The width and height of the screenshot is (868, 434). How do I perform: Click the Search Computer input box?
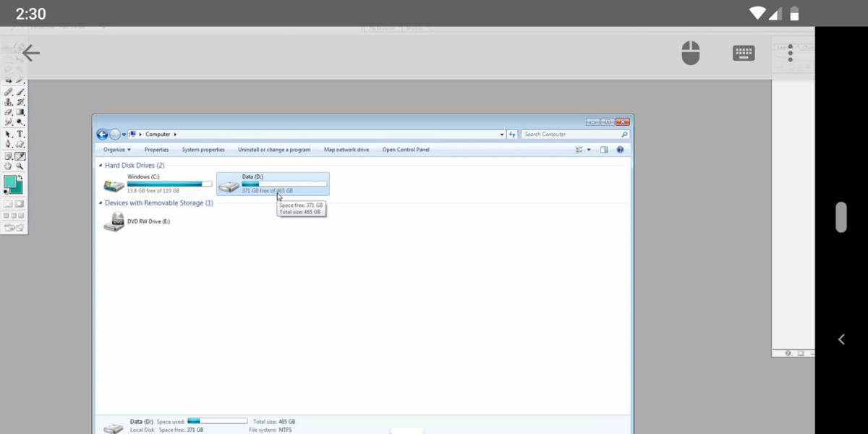click(571, 134)
